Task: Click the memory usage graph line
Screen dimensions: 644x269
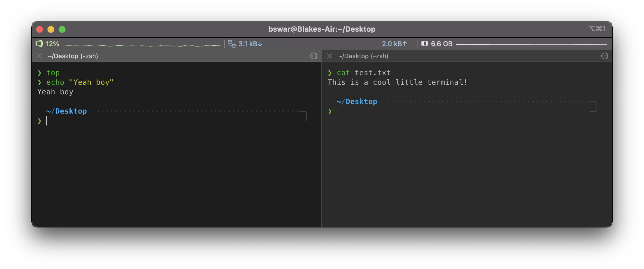Action: pyautogui.click(x=531, y=45)
